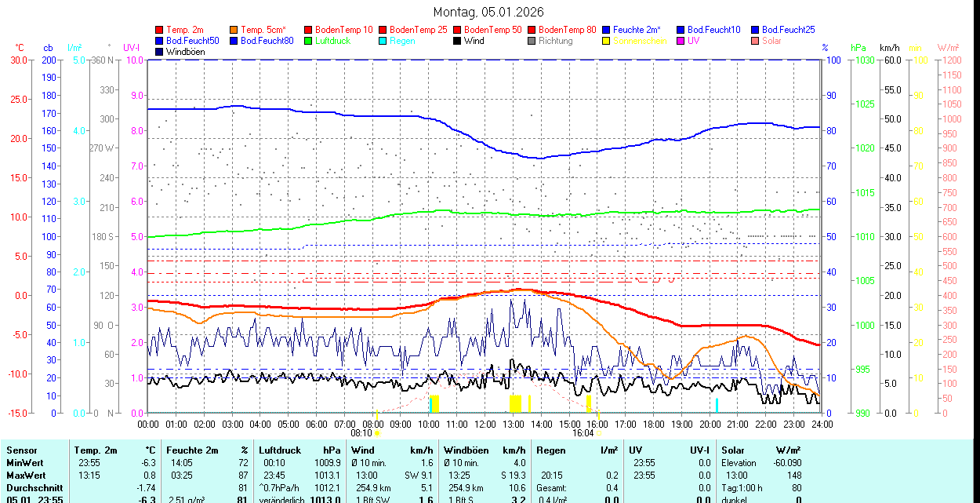Click the orange Temp. 5cm legend square

click(234, 30)
